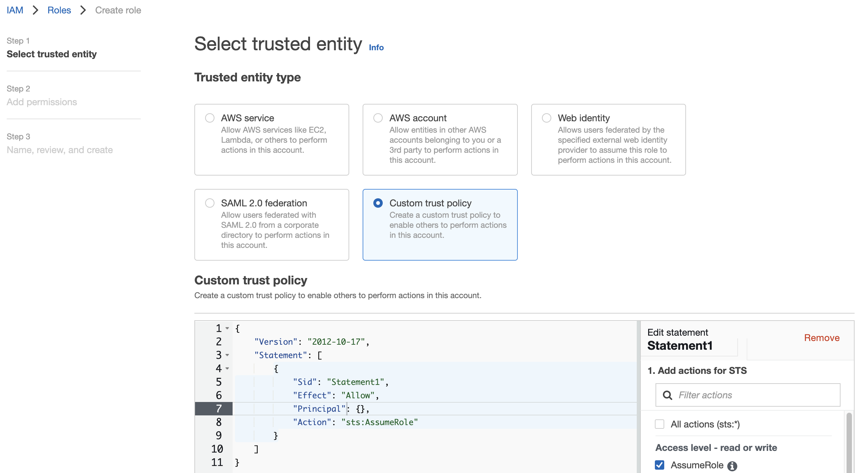Go to Roles via breadcrumb
Image resolution: width=868 pixels, height=473 pixels.
pyautogui.click(x=59, y=10)
